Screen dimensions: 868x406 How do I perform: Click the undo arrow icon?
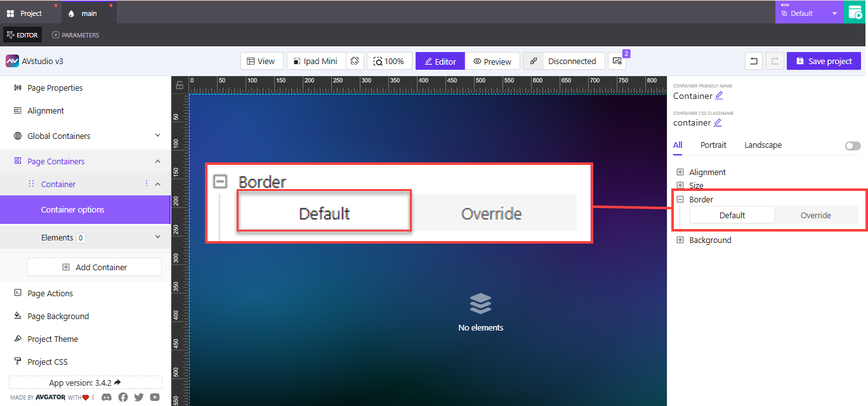click(753, 61)
